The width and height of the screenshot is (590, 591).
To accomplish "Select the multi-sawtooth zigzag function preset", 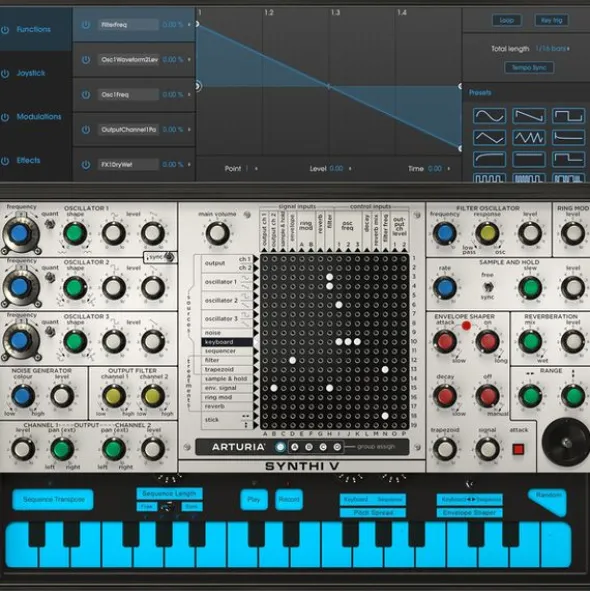I will 529,138.
